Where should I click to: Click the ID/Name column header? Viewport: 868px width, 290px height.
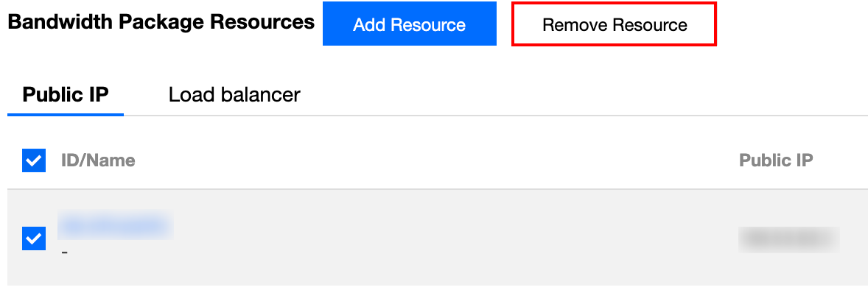tap(98, 160)
